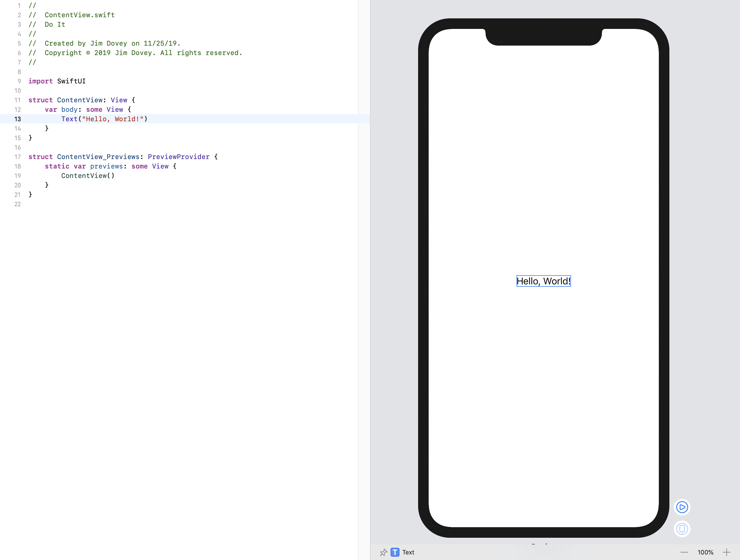Click the 100% zoom level label
Screen dimensions: 740x560
tap(705, 552)
